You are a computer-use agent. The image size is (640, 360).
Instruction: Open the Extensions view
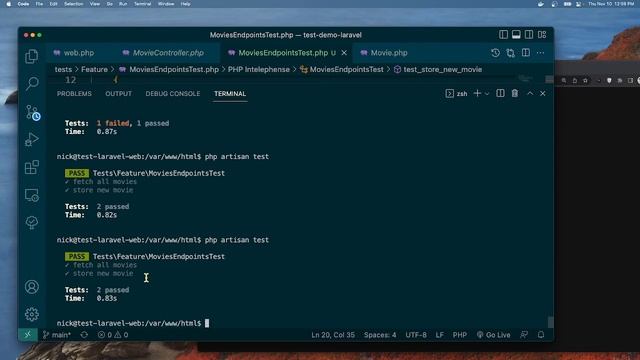click(x=31, y=167)
